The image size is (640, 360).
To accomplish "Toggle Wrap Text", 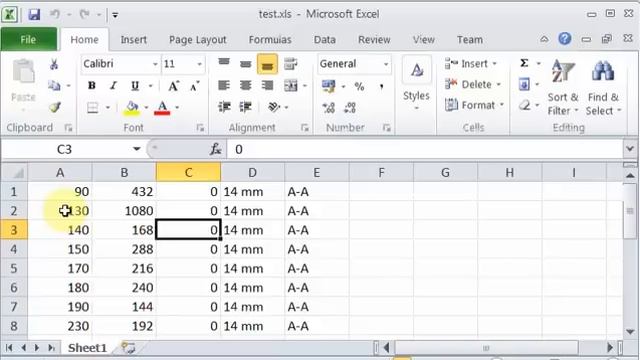I will [x=290, y=64].
